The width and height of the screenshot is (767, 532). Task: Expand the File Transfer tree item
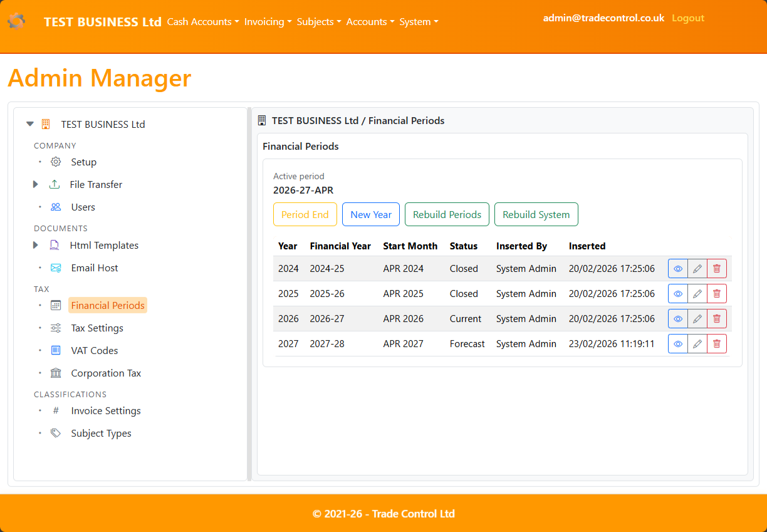[x=35, y=184]
